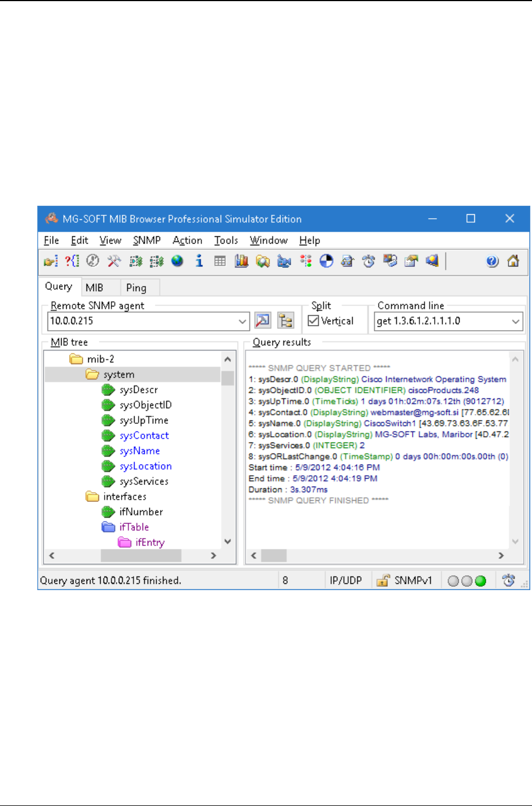Select the Query tab

[59, 287]
